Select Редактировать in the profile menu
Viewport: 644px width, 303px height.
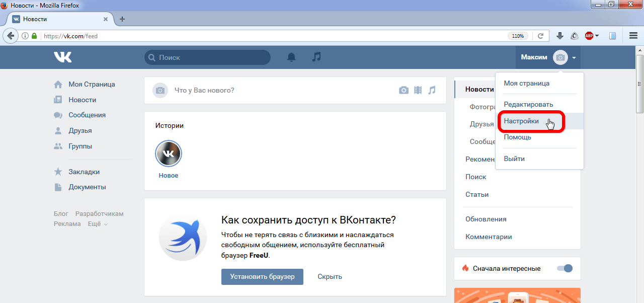click(x=528, y=104)
